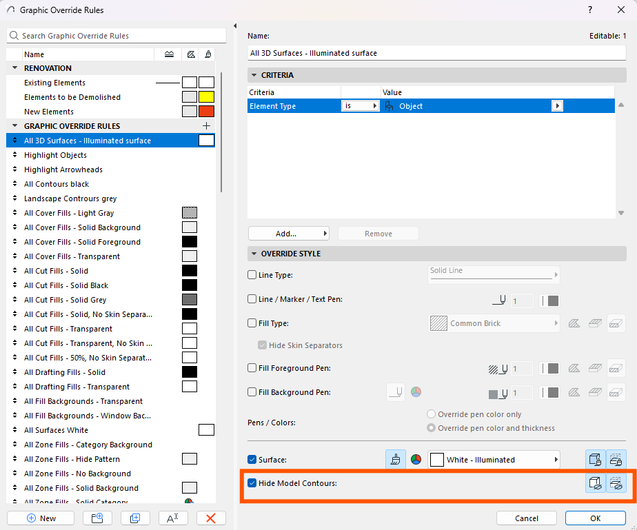Select Elements to be Demolished rule

110,97
